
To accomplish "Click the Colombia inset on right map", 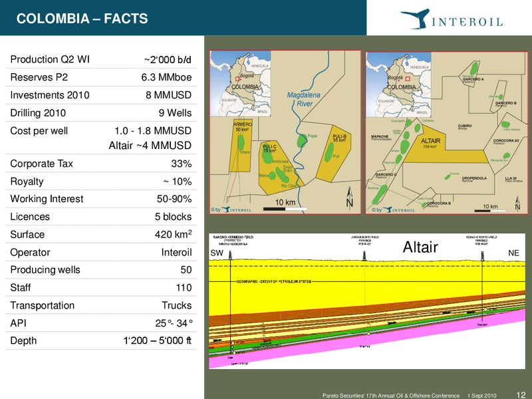I will pyautogui.click(x=398, y=85).
